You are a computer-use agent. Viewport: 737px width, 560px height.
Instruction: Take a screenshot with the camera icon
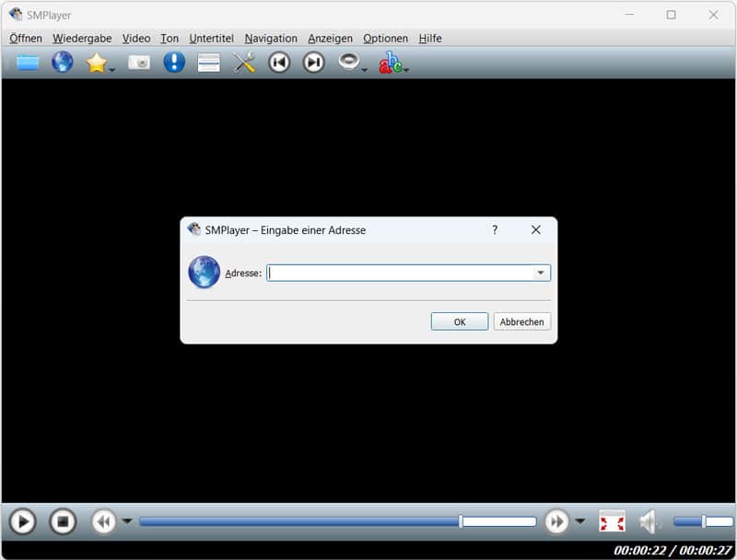click(x=139, y=62)
